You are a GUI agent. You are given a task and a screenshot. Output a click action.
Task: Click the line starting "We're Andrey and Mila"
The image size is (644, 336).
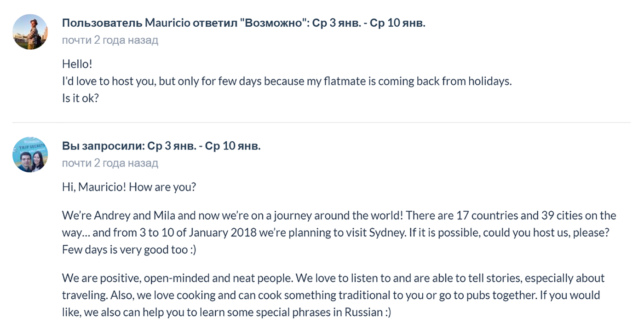click(x=339, y=215)
